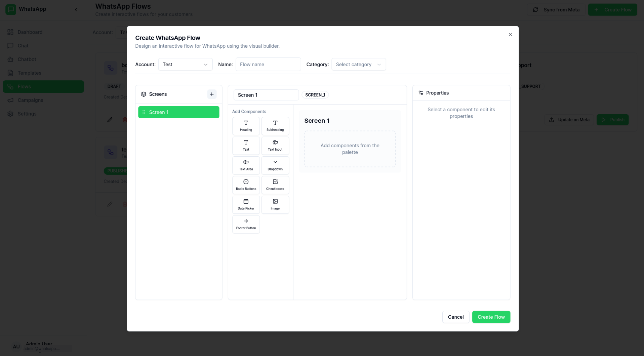Click Update on Meta button
644x356 pixels.
point(569,120)
